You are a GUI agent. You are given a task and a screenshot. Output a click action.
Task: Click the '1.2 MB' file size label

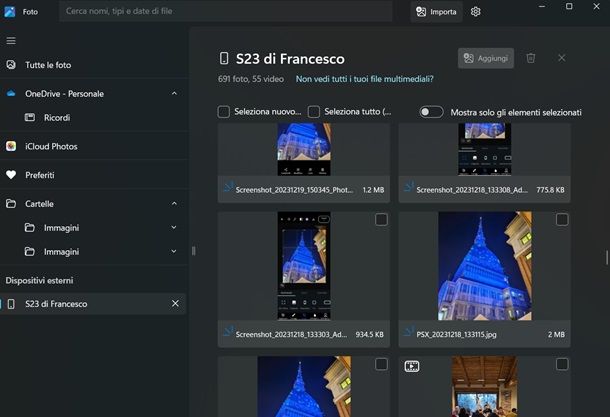pos(373,190)
